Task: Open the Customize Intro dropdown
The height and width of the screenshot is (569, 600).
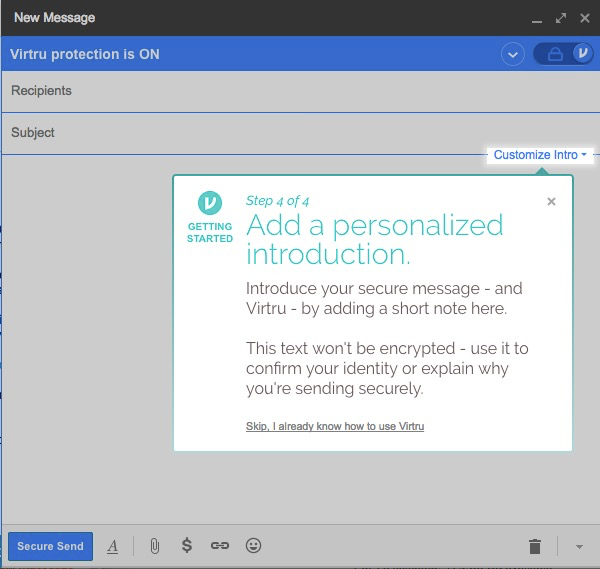Action: coord(540,155)
